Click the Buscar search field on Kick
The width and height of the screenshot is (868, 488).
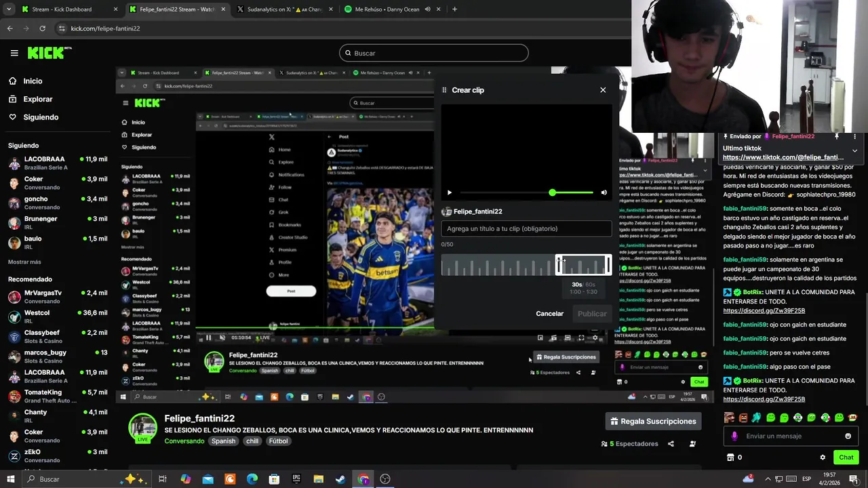434,53
